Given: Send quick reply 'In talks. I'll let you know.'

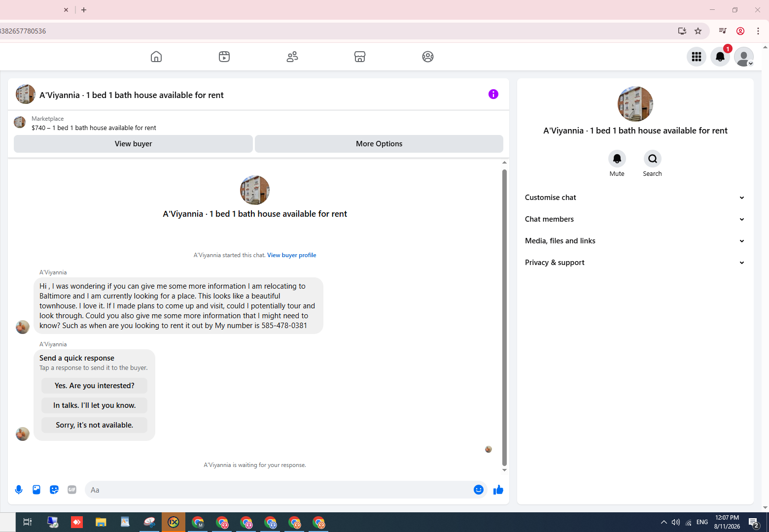Looking at the screenshot, I should click(94, 405).
